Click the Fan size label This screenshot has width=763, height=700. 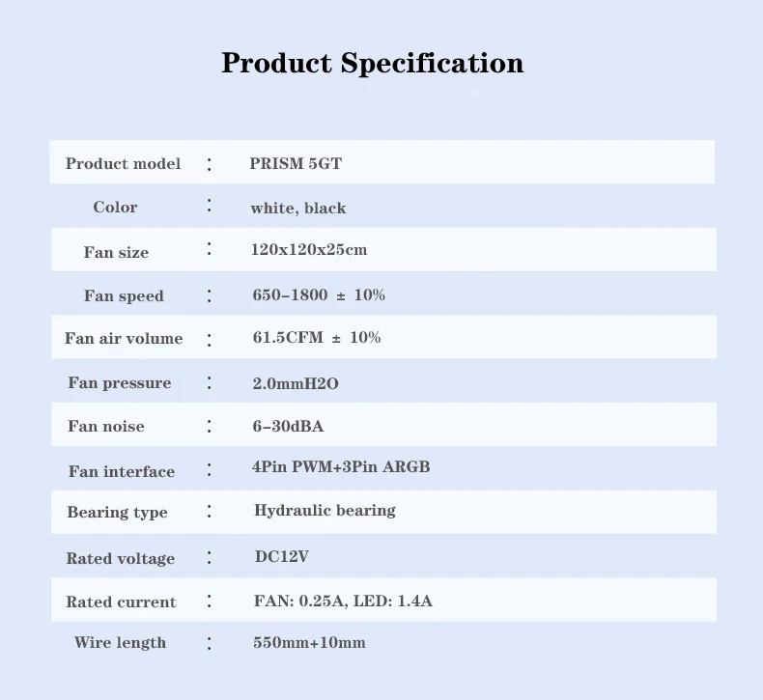(116, 252)
